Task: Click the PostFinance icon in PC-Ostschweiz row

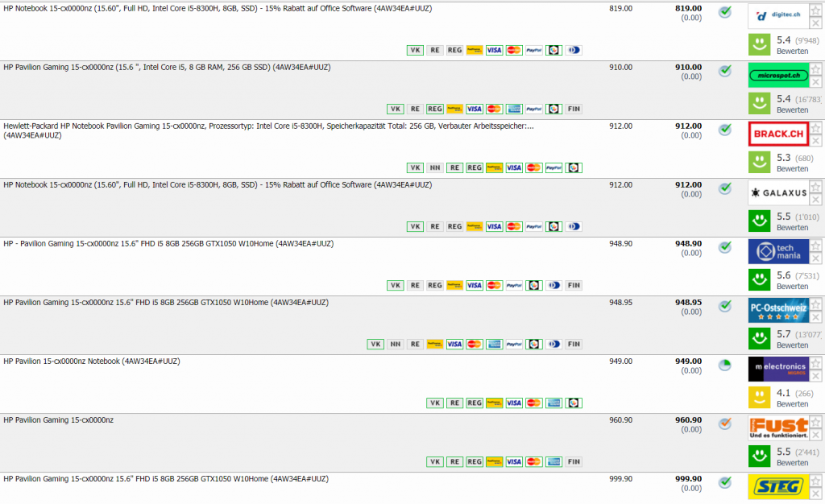Action: (x=434, y=345)
